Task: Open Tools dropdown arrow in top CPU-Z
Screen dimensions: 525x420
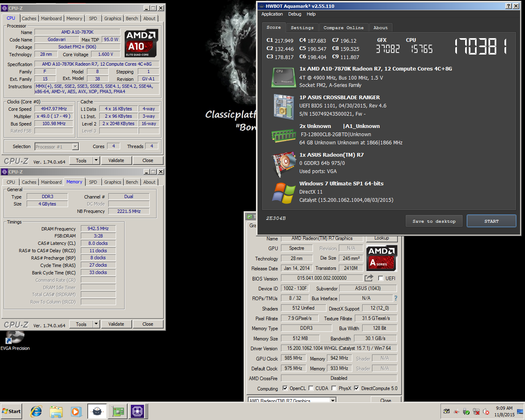Action: [x=96, y=160]
